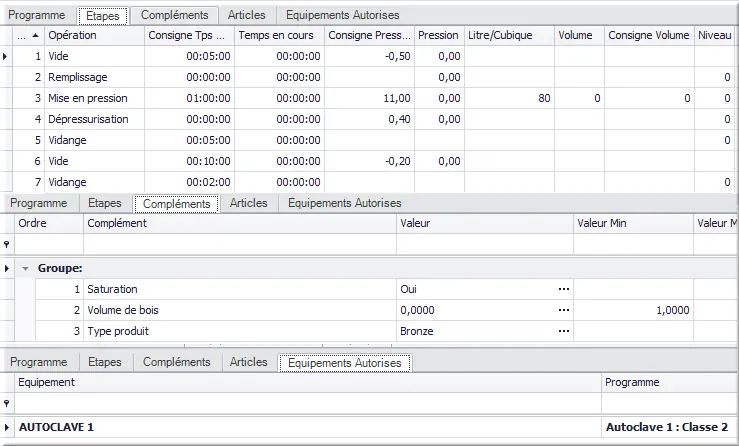
Task: Click the filter cell under Valeur column
Action: click(x=485, y=244)
